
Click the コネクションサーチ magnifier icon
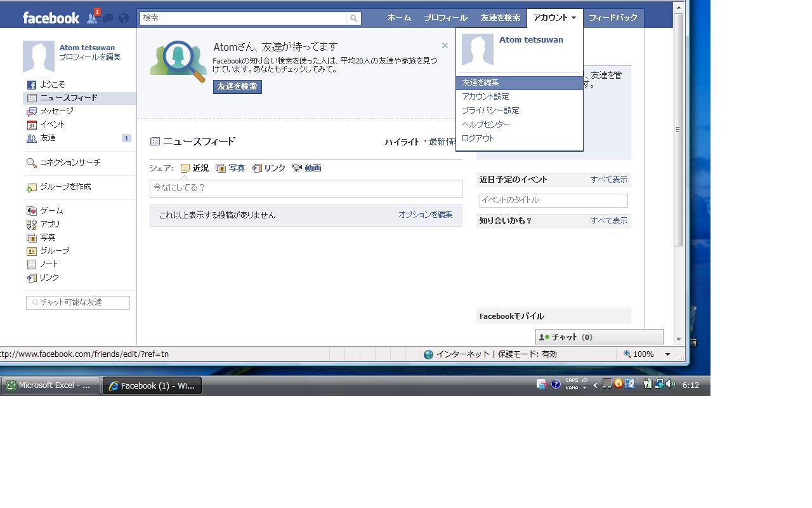[31, 163]
